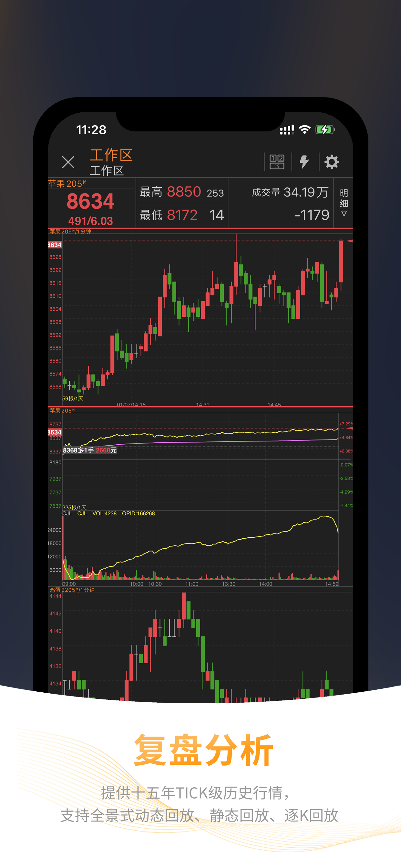The image size is (401, 868).
Task: Open the multi-window layout icon
Action: click(x=277, y=162)
